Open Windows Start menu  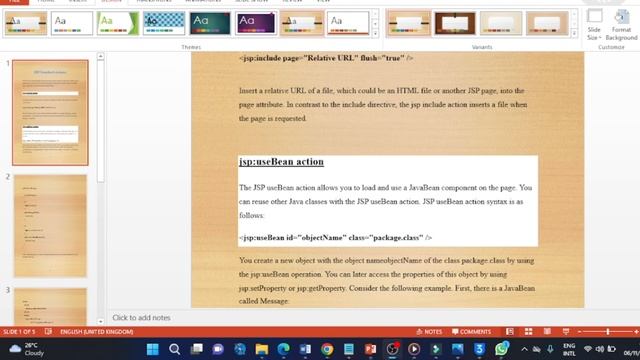(x=153, y=349)
